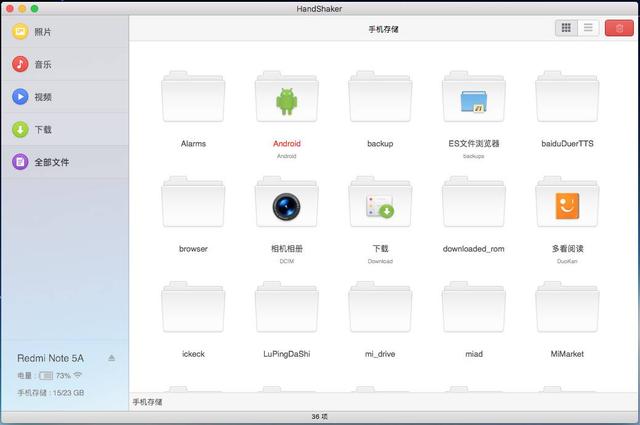The width and height of the screenshot is (640, 425).
Task: Click the Alarms folder name
Action: tap(193, 144)
